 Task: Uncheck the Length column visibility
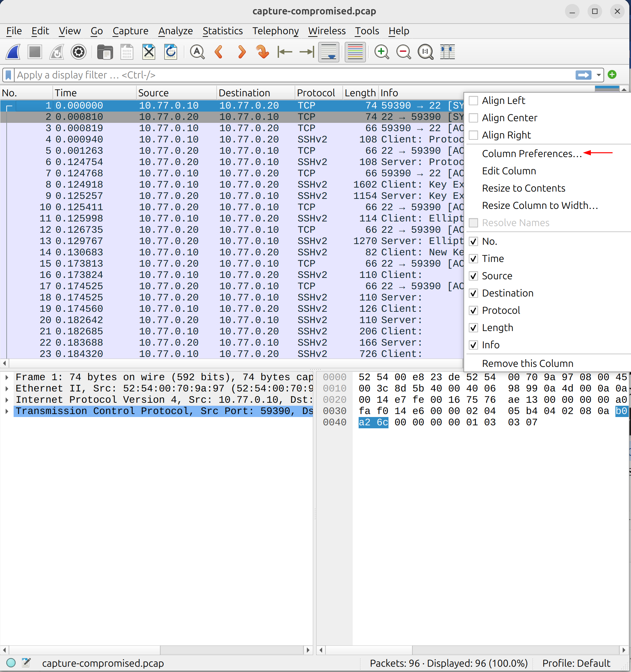coord(474,328)
